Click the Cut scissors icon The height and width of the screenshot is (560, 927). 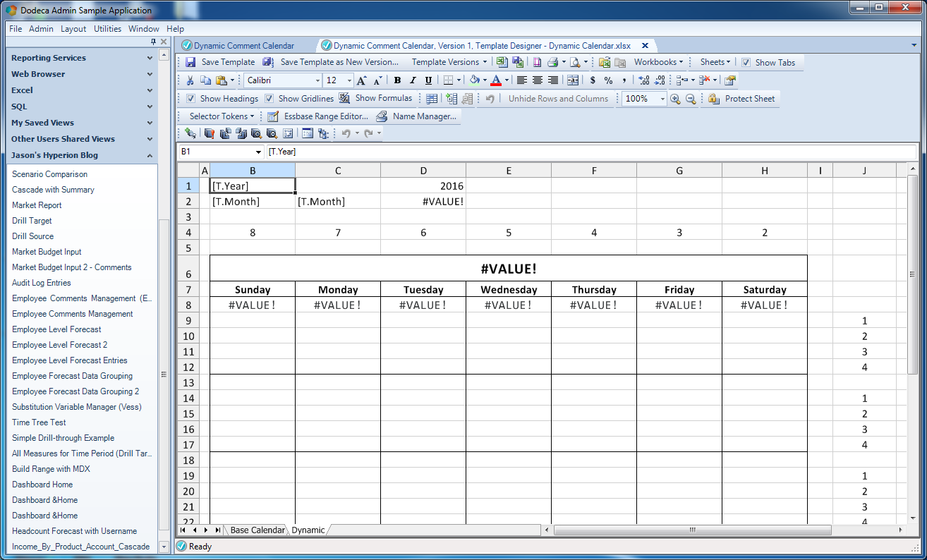pyautogui.click(x=190, y=80)
